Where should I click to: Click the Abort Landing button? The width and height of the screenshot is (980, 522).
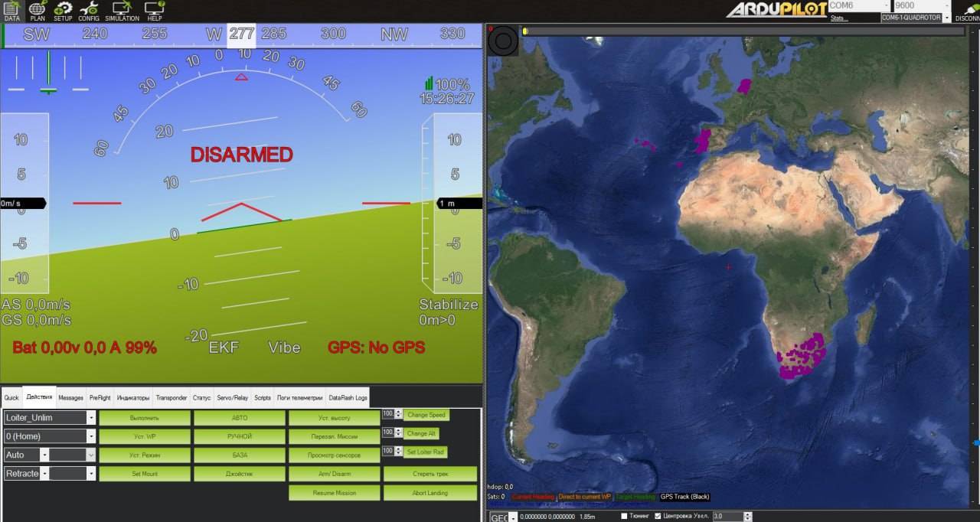(430, 493)
